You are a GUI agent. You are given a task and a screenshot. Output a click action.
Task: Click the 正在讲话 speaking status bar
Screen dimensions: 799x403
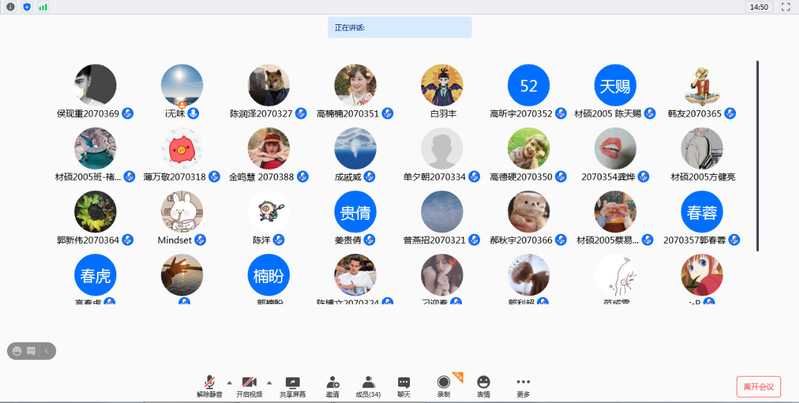pos(399,27)
